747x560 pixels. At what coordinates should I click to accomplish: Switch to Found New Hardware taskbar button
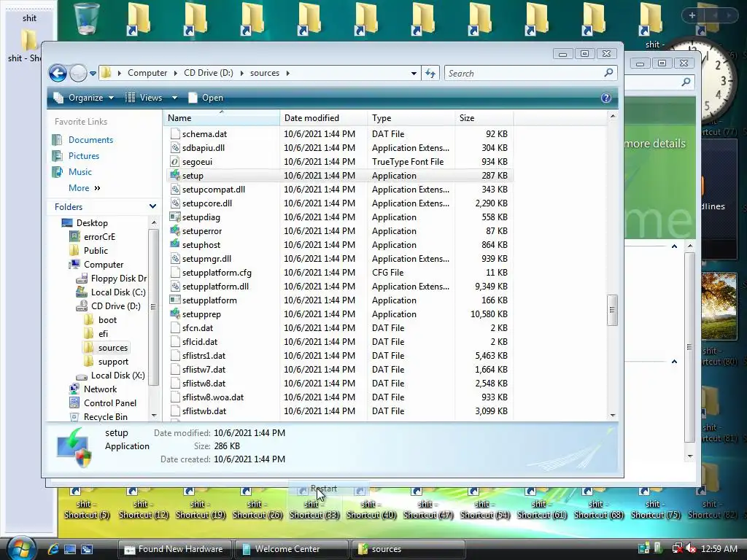174,549
